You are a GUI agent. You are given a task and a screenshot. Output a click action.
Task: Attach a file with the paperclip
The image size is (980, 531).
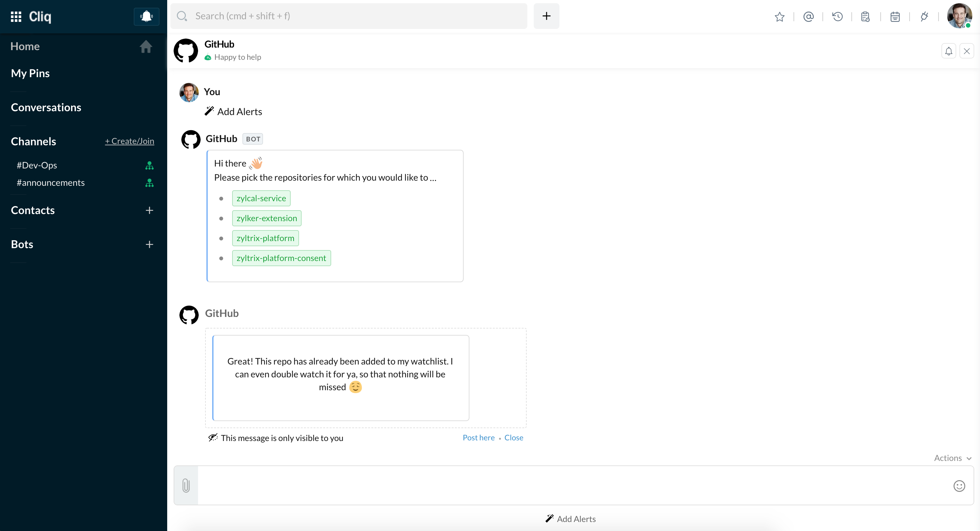tap(186, 485)
